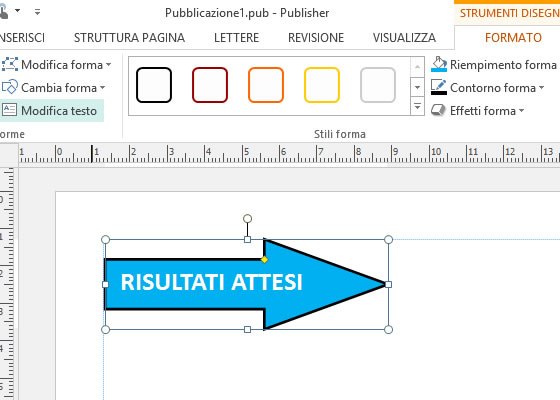The height and width of the screenshot is (400, 560).
Task: Open the Cambia forma dropdown arrow
Action: click(x=103, y=88)
